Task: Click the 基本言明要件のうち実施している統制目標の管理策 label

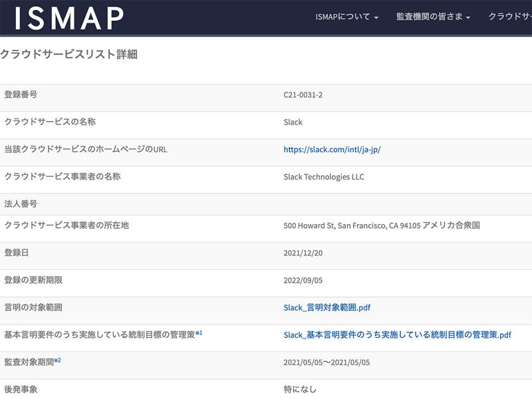Action: (100, 335)
